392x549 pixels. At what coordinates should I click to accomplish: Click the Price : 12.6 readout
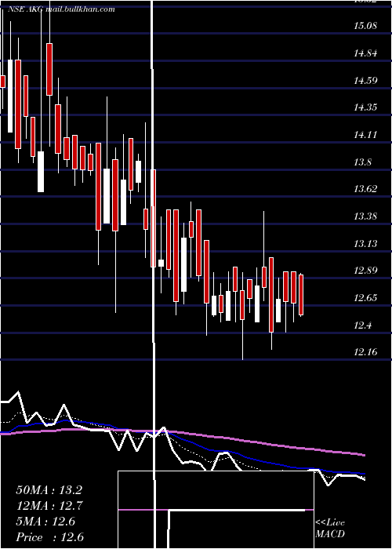(49, 537)
